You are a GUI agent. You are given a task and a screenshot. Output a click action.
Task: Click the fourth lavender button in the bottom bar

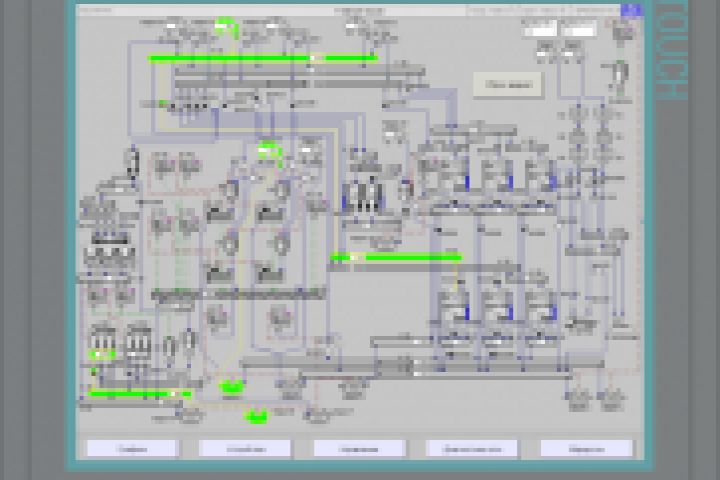[x=472, y=449]
